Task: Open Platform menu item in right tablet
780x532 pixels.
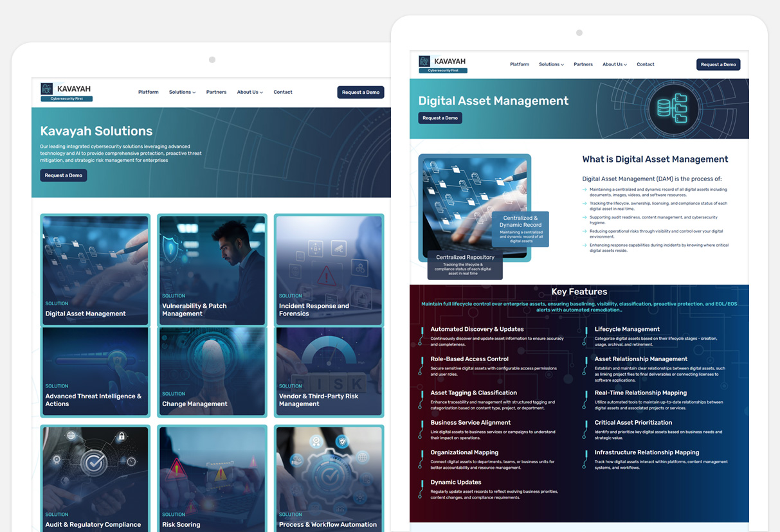Action: (520, 64)
